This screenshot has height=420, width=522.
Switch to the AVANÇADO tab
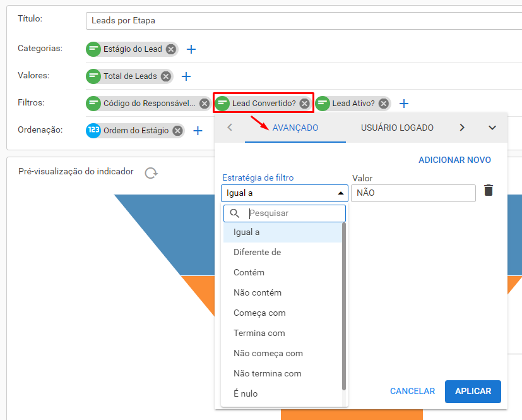295,128
